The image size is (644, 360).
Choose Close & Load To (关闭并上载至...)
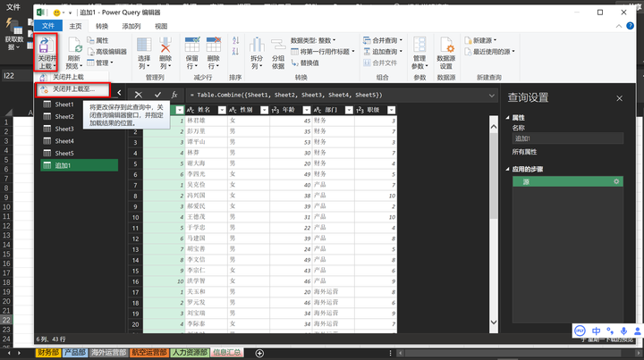point(72,89)
